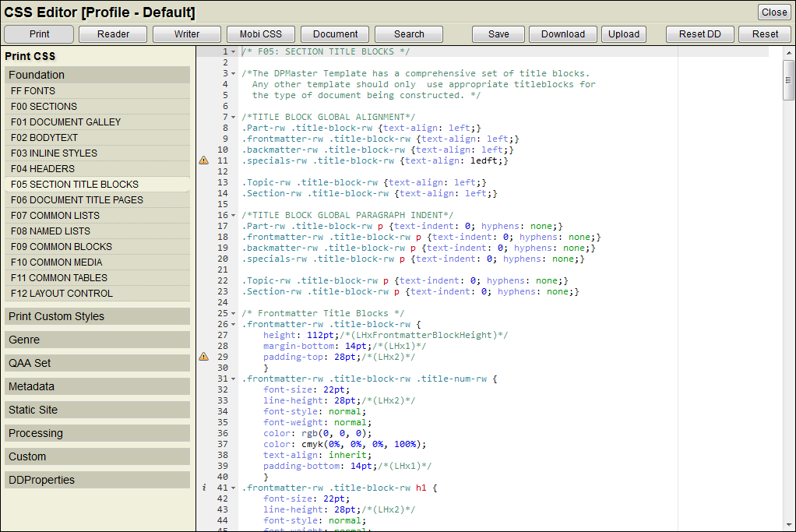This screenshot has width=796, height=532.
Task: Click warning icon on line 29
Action: (x=203, y=357)
